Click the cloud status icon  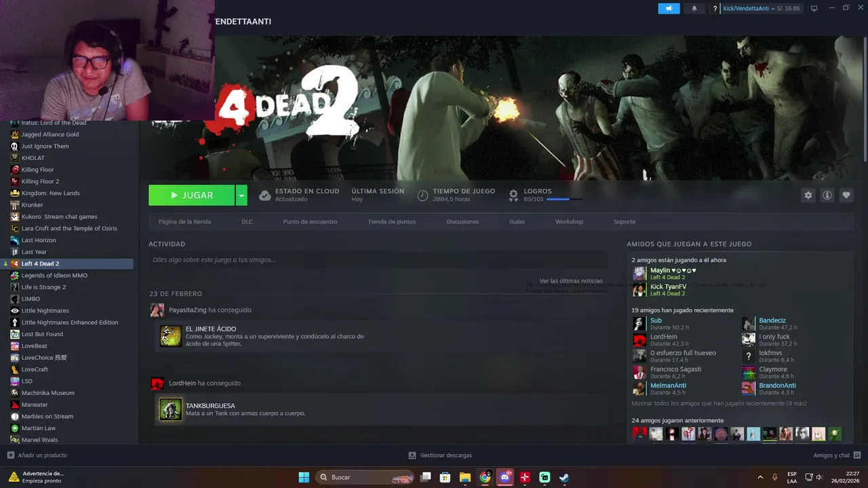pyautogui.click(x=264, y=195)
